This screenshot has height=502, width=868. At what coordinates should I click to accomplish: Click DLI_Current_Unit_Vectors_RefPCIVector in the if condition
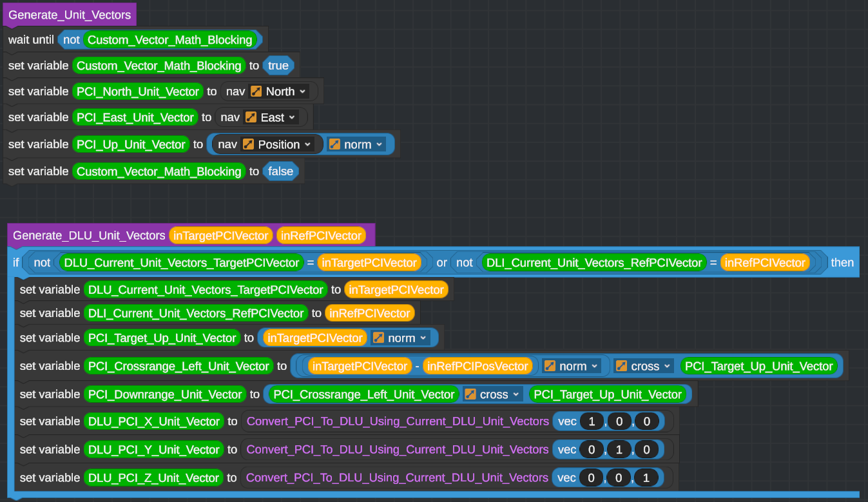click(594, 262)
